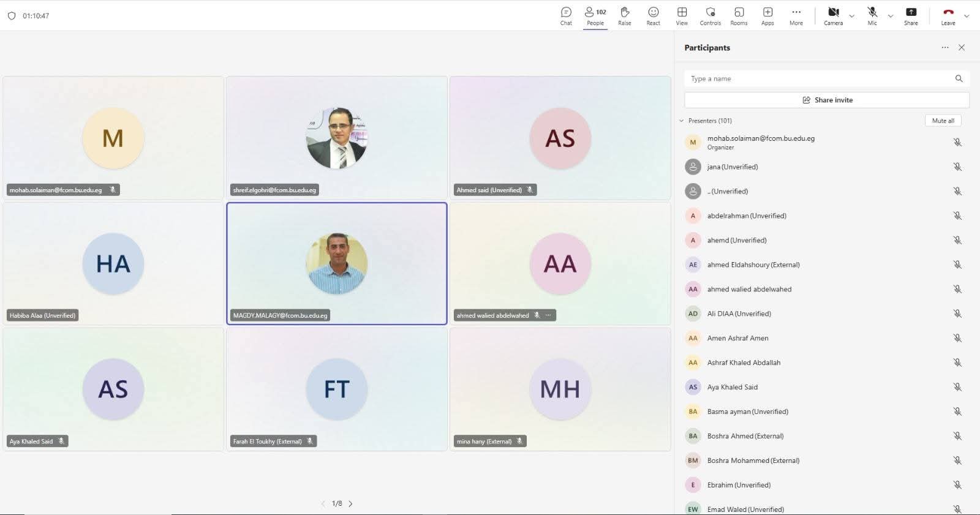Unmute the Mic
980x515 pixels.
click(872, 16)
